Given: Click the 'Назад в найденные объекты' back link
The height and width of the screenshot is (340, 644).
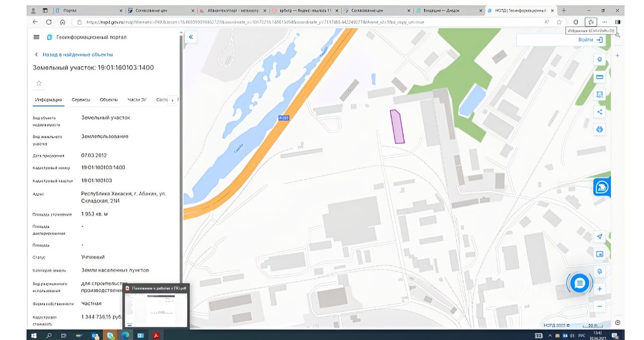Looking at the screenshot, I should coord(74,54).
